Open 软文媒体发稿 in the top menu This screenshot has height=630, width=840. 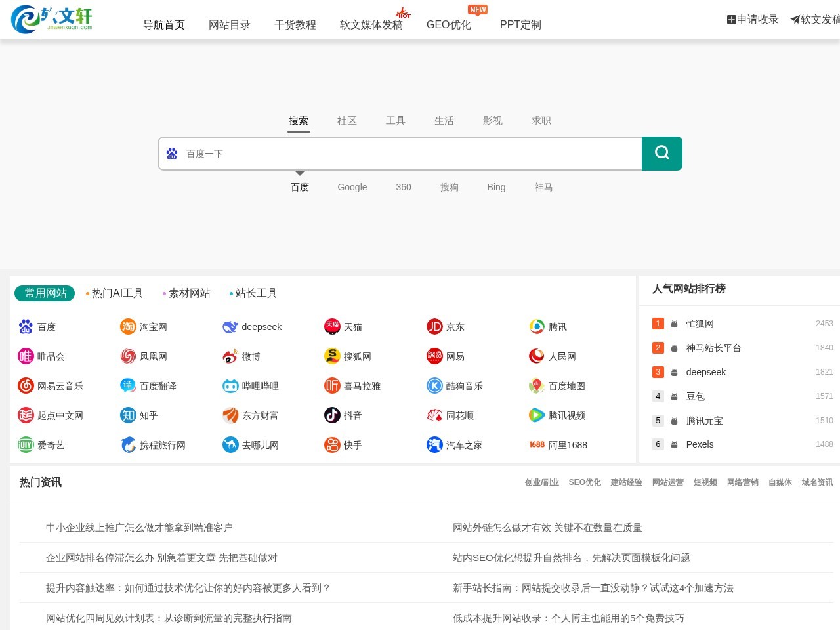pos(371,25)
